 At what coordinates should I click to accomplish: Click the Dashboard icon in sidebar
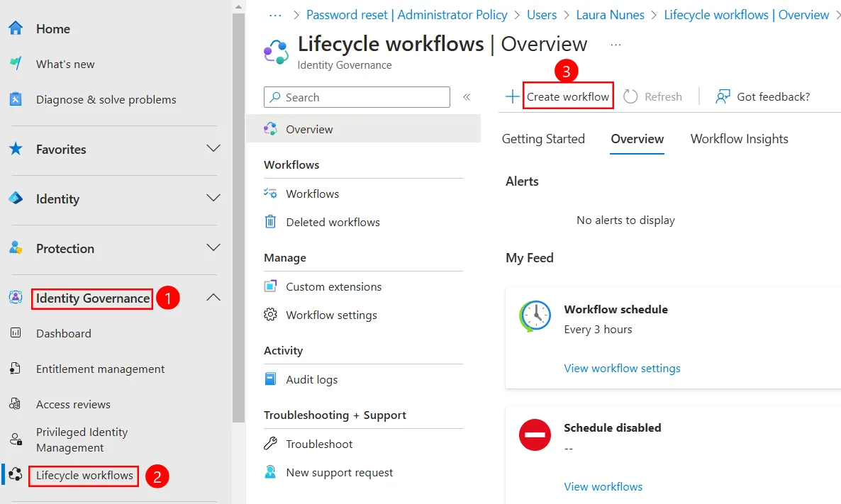(x=16, y=333)
